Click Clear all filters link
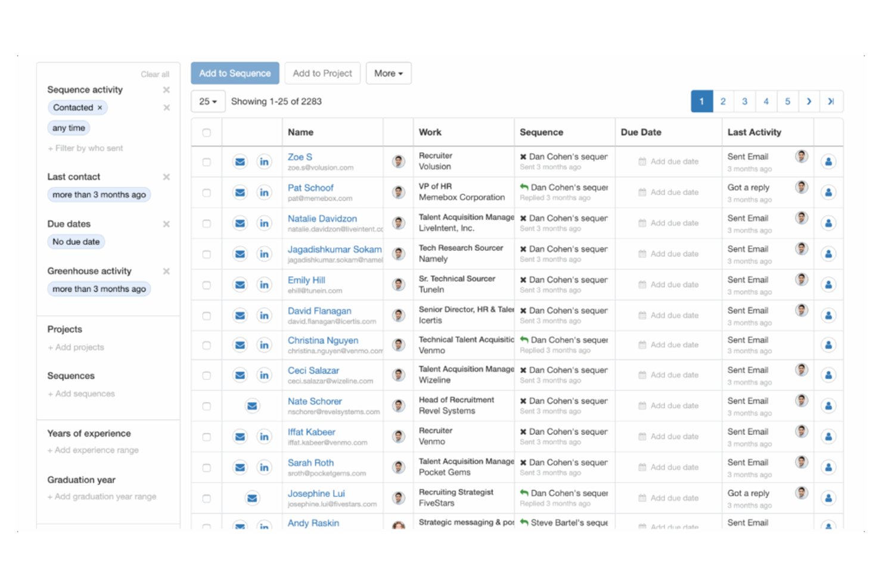This screenshot has width=882, height=588. pyautogui.click(x=155, y=74)
